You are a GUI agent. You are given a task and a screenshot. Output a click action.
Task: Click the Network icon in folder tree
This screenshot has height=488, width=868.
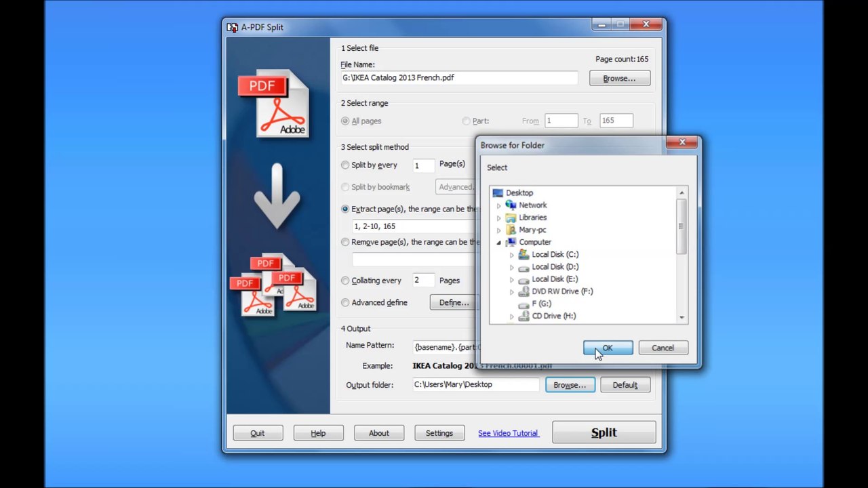click(x=511, y=205)
